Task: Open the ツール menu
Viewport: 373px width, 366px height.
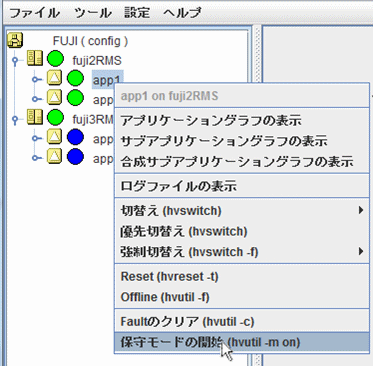Action: click(x=92, y=13)
